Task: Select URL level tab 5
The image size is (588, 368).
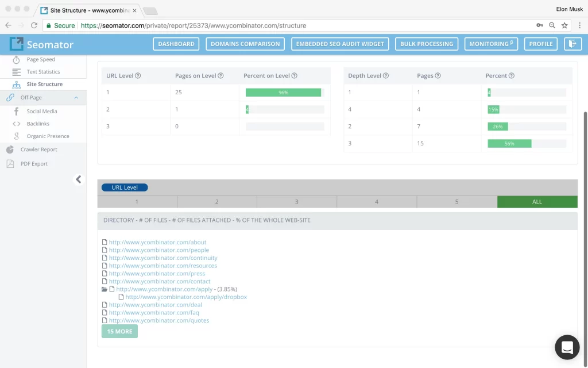Action: pos(457,202)
